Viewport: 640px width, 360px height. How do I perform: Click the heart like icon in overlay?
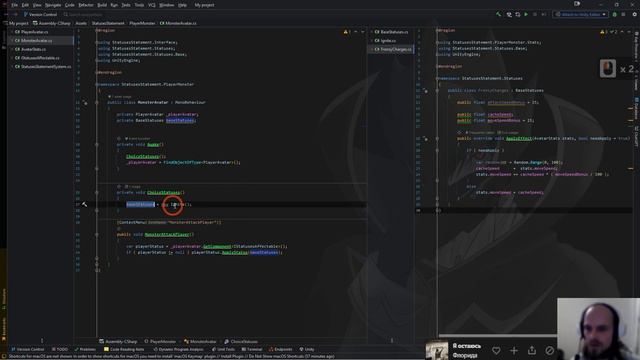tap(496, 350)
